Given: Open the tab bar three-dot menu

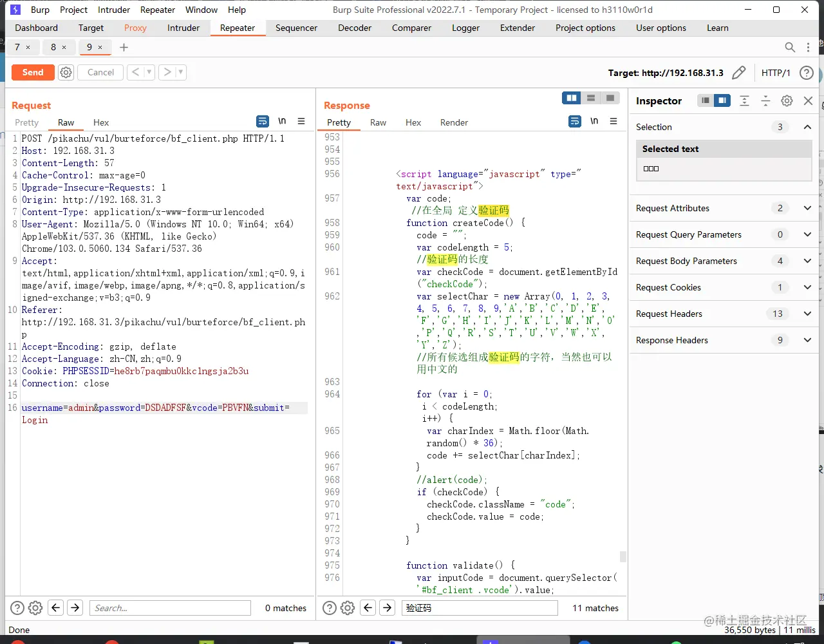Looking at the screenshot, I should pos(809,47).
